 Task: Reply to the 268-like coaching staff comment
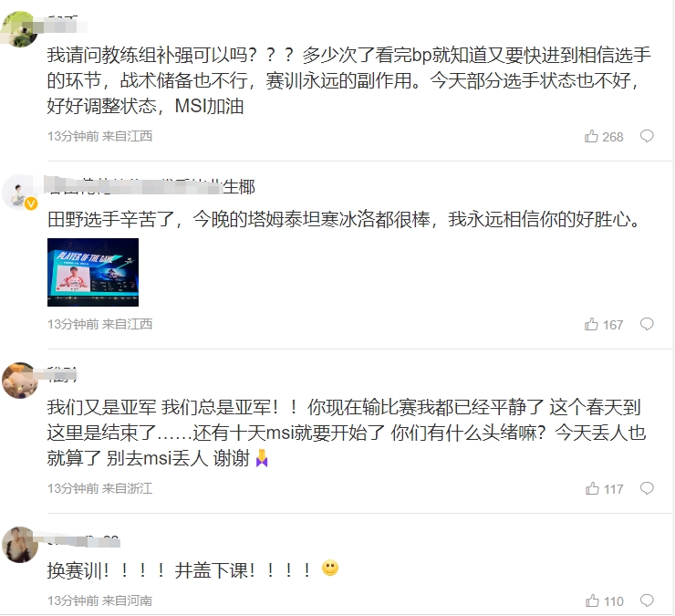(647, 136)
